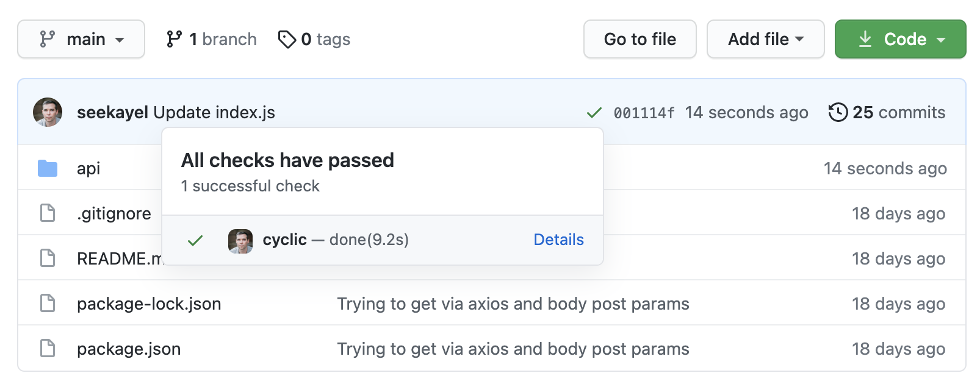
Task: Open commit hash 001114f
Action: 644,113
